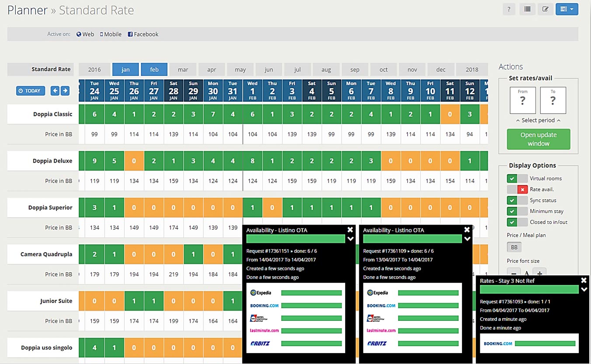
Task: Expand the Select period control
Action: tap(537, 120)
